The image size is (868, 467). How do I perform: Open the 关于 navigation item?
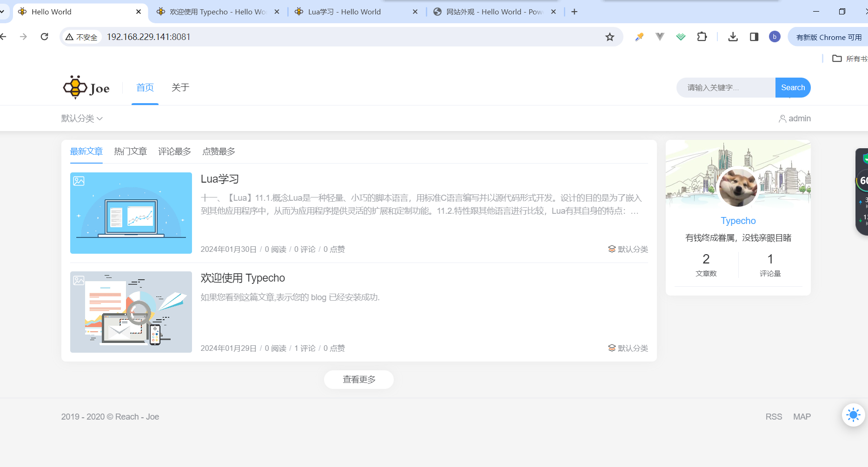pos(180,87)
